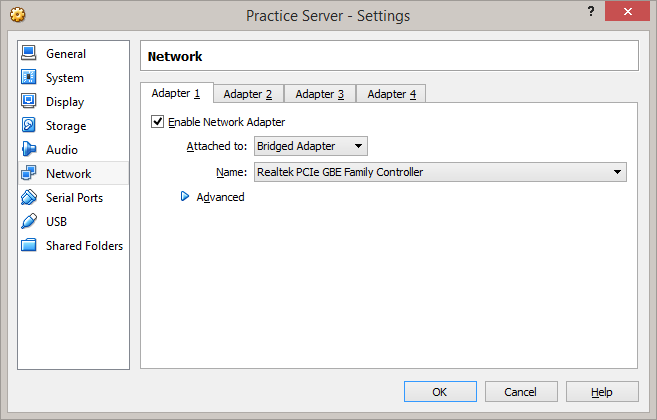
Task: Click the General monitor icon in sidebar
Action: tap(28, 53)
